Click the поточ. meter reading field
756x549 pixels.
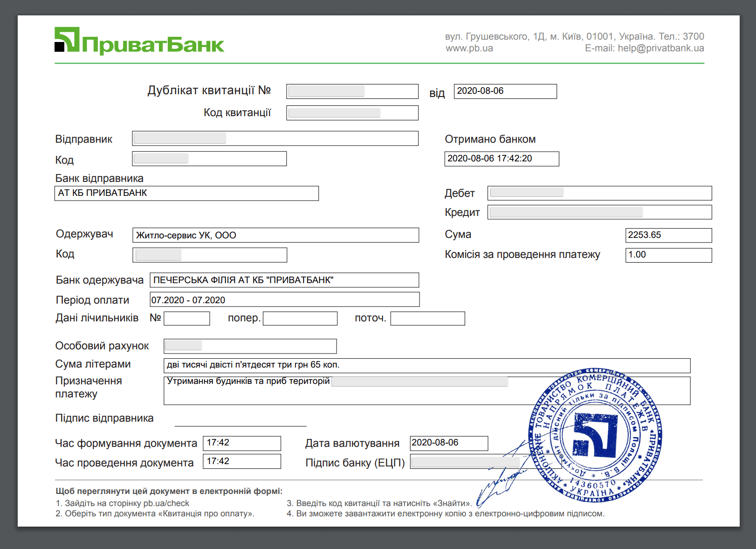pos(427,319)
